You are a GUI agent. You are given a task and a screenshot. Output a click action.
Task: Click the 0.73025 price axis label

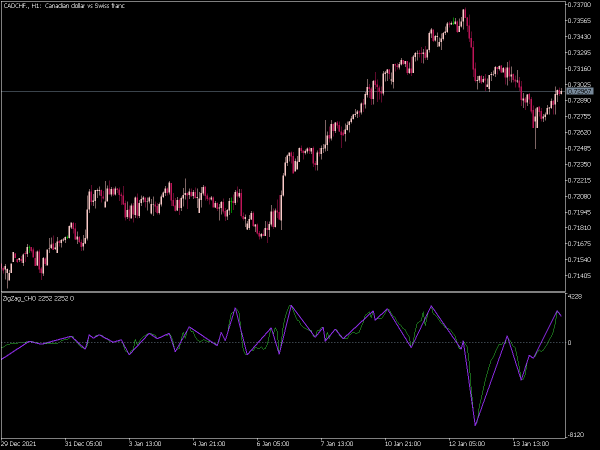coord(580,85)
